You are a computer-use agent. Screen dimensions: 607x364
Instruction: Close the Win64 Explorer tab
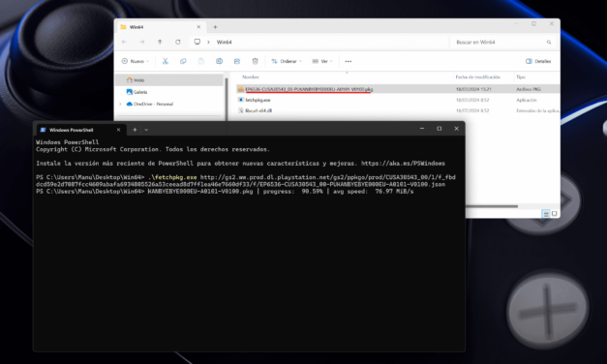coord(198,27)
